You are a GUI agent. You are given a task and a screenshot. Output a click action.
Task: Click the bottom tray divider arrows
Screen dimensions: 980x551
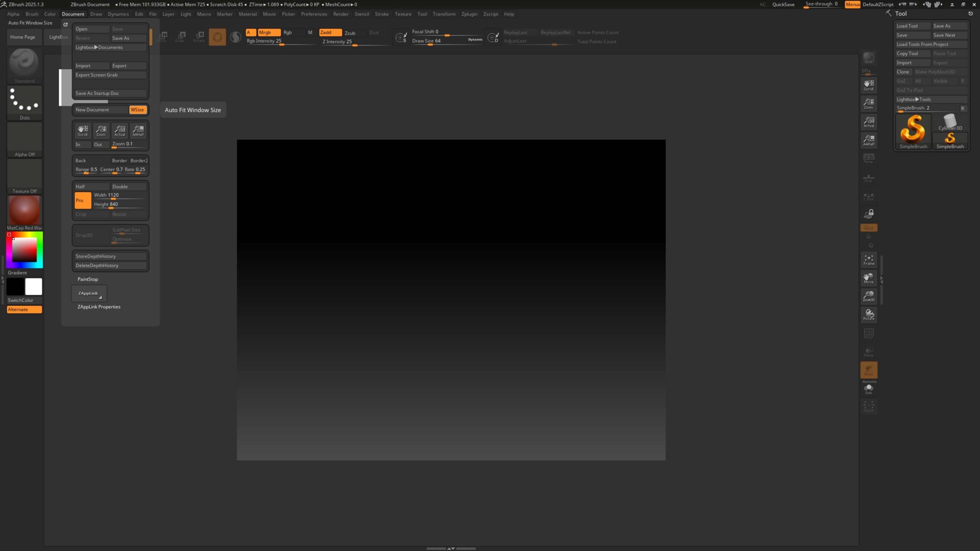pos(451,548)
